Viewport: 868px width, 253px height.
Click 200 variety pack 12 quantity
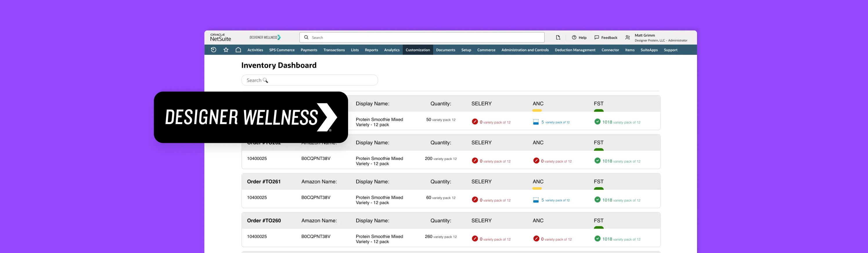(x=441, y=159)
